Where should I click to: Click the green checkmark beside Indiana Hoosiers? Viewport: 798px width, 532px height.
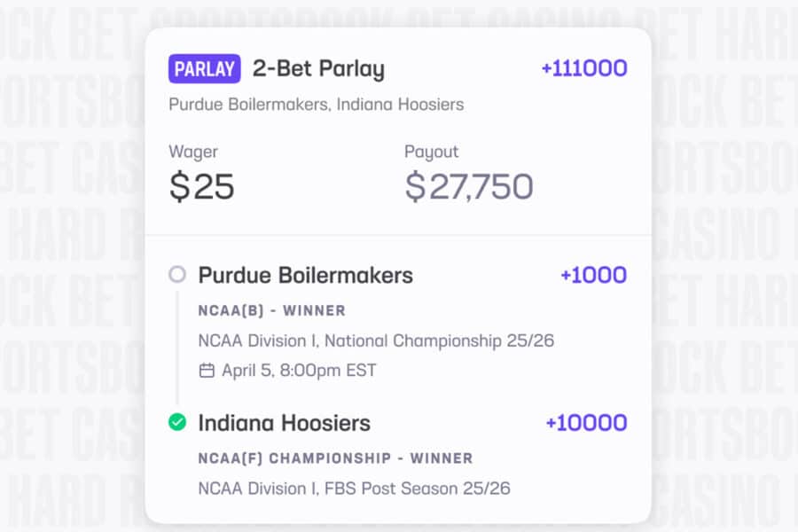tap(177, 423)
